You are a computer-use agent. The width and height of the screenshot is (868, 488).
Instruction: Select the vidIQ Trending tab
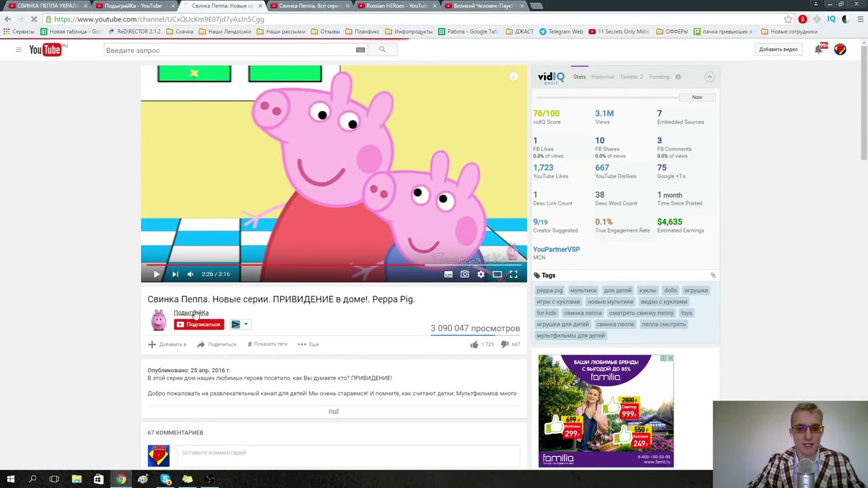pyautogui.click(x=658, y=77)
